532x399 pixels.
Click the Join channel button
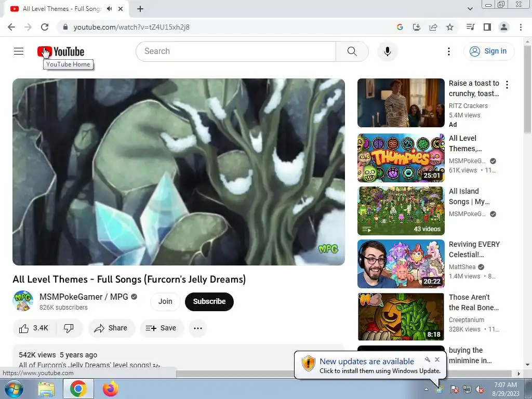click(x=165, y=301)
